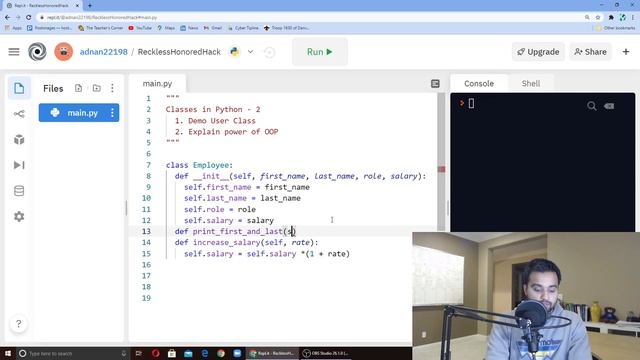The image size is (640, 360).
Task: Click the Python language icon
Action: click(x=235, y=52)
